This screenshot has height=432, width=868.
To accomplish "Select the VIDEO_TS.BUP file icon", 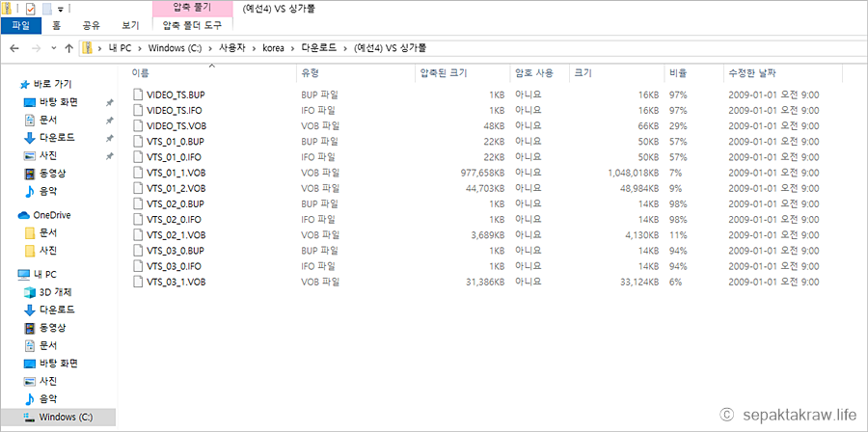I will [138, 94].
